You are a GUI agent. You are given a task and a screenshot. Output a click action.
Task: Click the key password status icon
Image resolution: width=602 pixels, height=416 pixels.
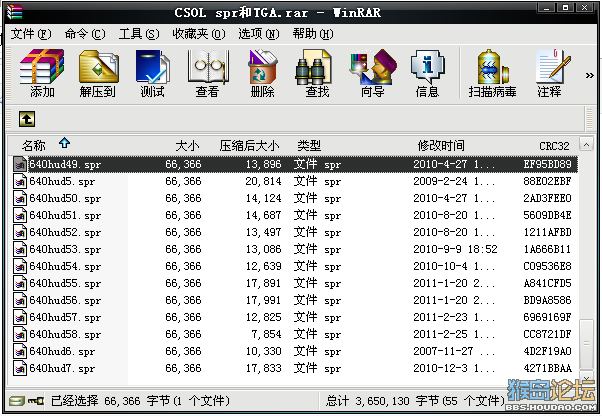pyautogui.click(x=36, y=401)
